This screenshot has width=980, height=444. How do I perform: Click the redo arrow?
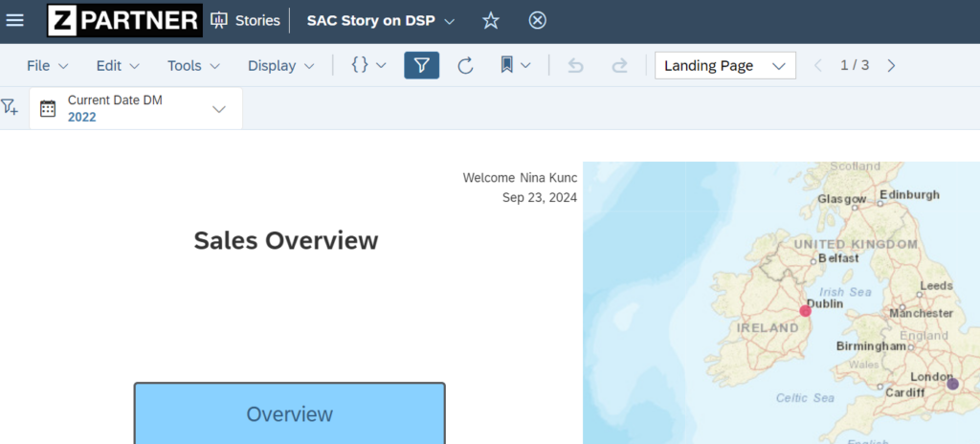coord(619,65)
